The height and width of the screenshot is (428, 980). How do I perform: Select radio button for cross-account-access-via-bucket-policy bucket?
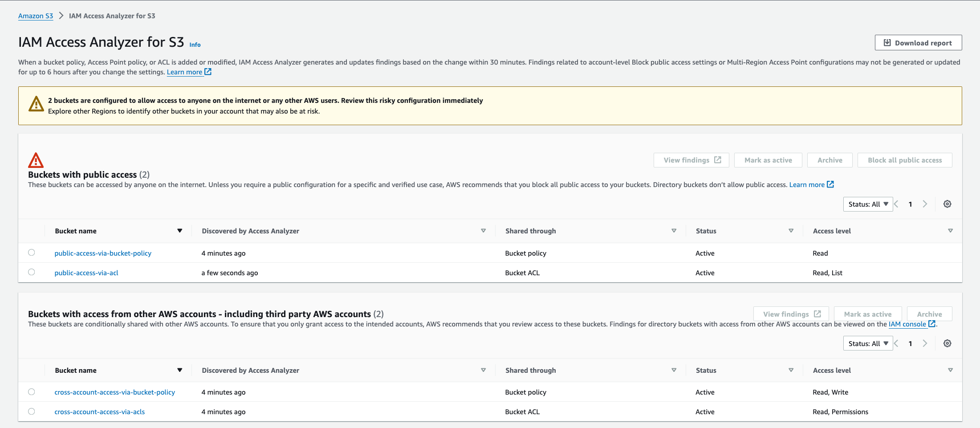pos(31,392)
